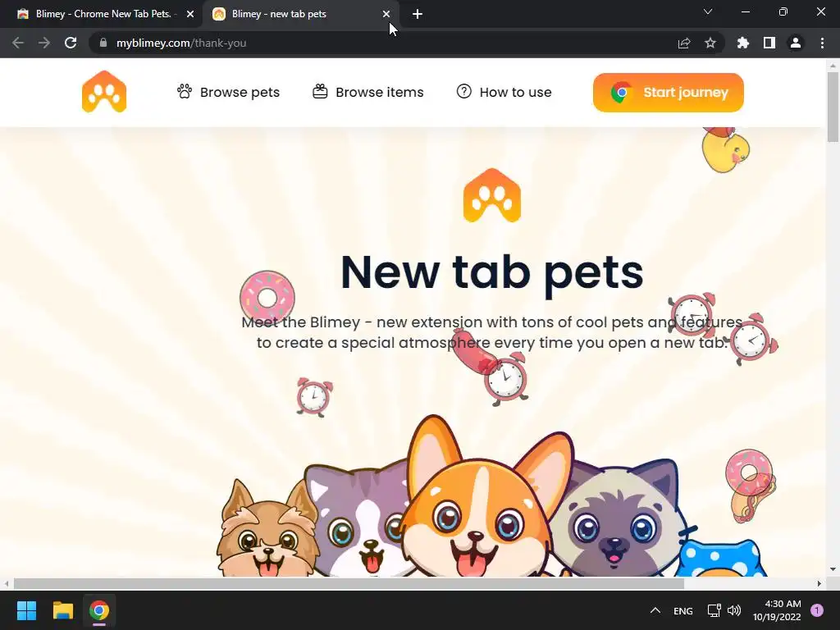
Task: Click the pink donut near the heading
Action: click(267, 297)
